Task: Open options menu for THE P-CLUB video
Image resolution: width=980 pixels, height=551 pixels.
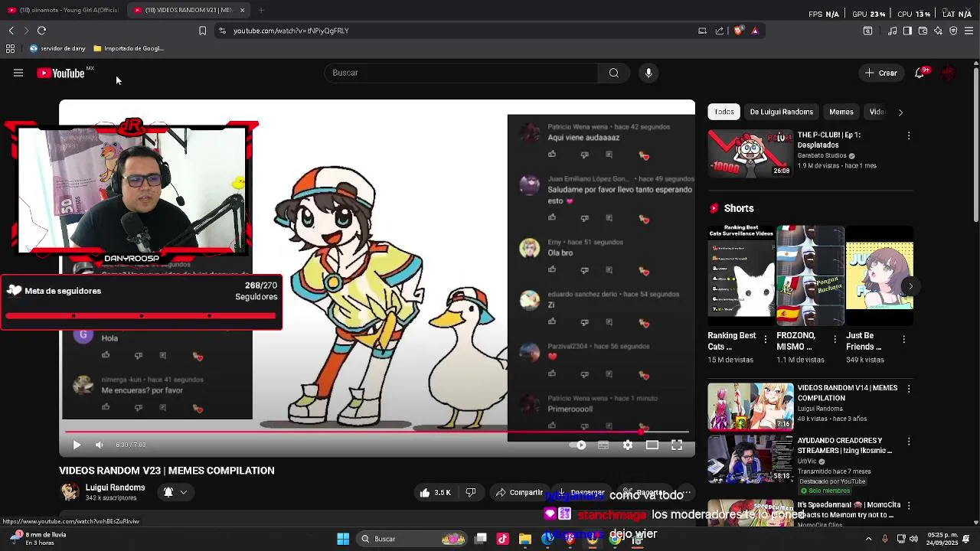Action: click(x=909, y=135)
